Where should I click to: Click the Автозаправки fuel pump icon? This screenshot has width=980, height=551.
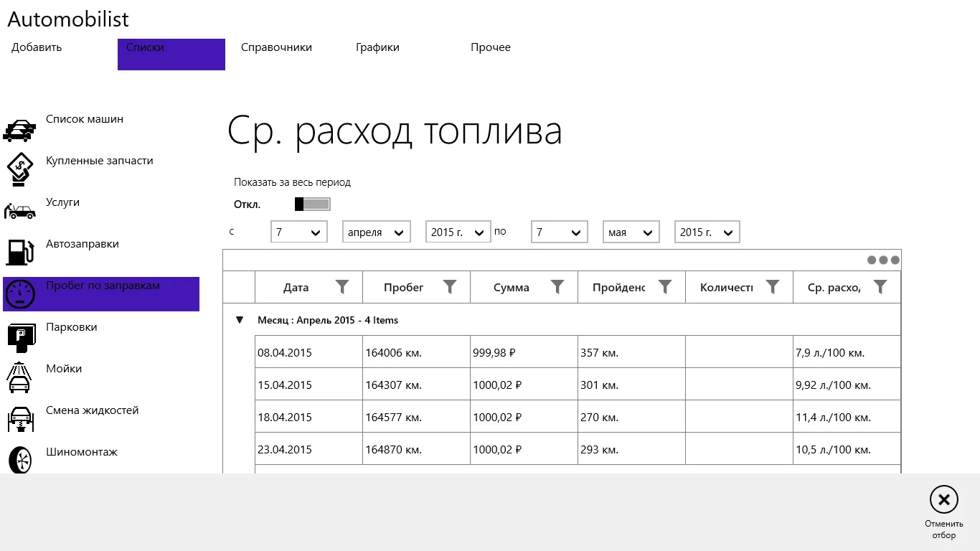pos(19,252)
